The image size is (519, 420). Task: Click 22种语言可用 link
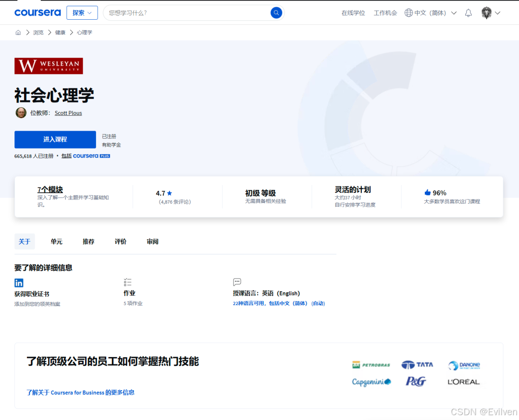click(x=279, y=304)
